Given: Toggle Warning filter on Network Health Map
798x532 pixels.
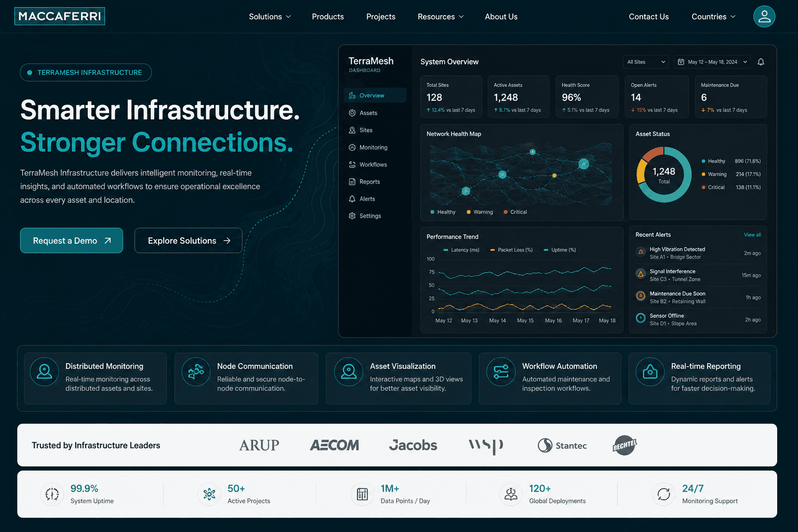Looking at the screenshot, I should pos(480,212).
